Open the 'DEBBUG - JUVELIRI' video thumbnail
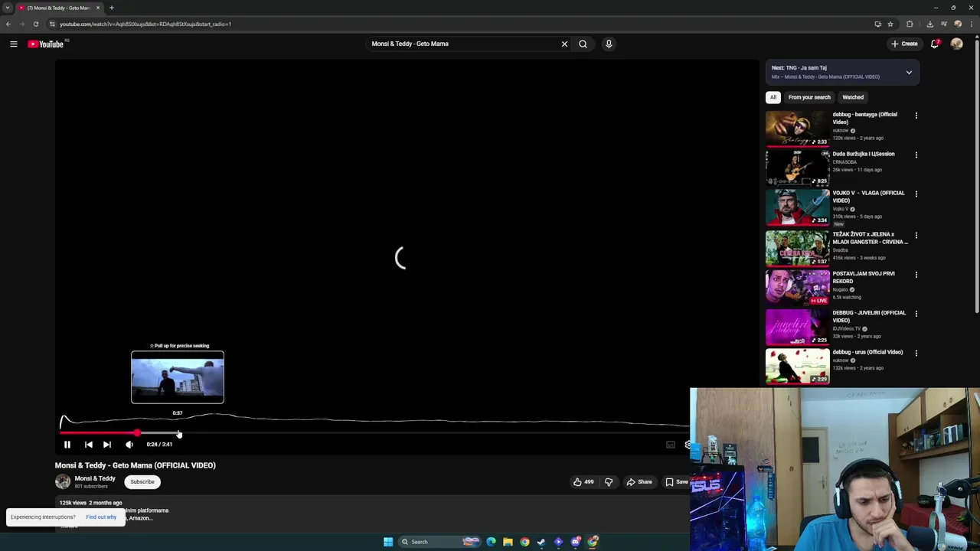The height and width of the screenshot is (551, 980). coord(797,327)
